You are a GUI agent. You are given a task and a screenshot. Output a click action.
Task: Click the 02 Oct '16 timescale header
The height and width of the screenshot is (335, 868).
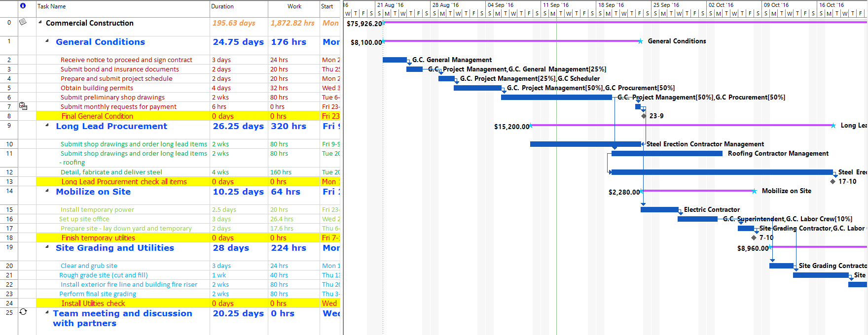pyautogui.click(x=722, y=5)
